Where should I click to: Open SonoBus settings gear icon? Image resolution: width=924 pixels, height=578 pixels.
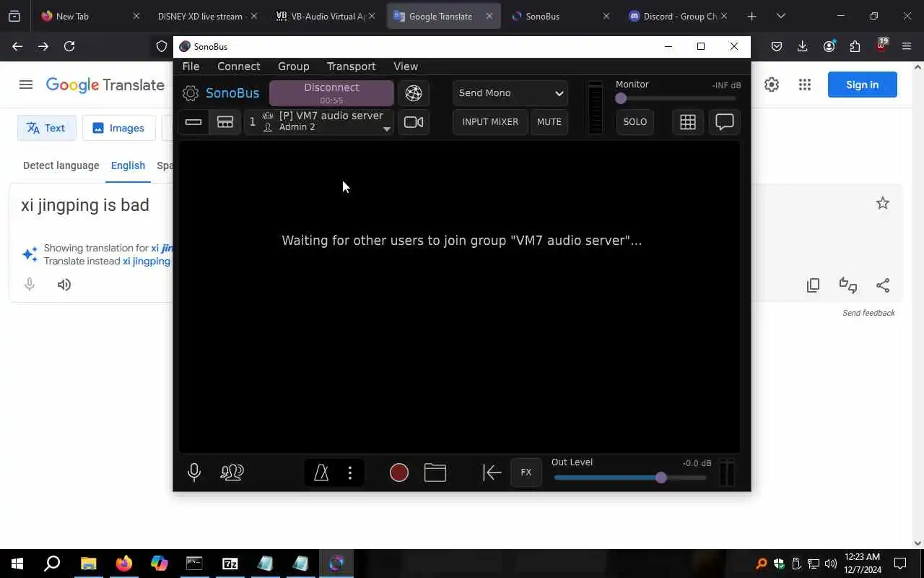pos(191,93)
